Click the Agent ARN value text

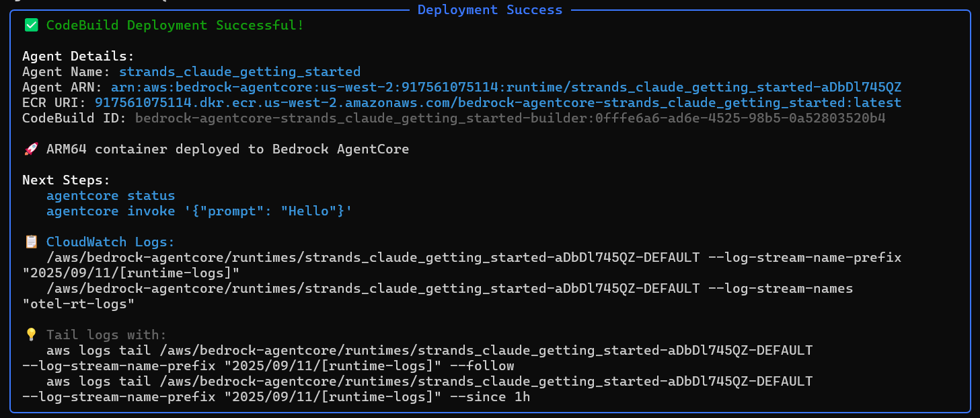506,87
